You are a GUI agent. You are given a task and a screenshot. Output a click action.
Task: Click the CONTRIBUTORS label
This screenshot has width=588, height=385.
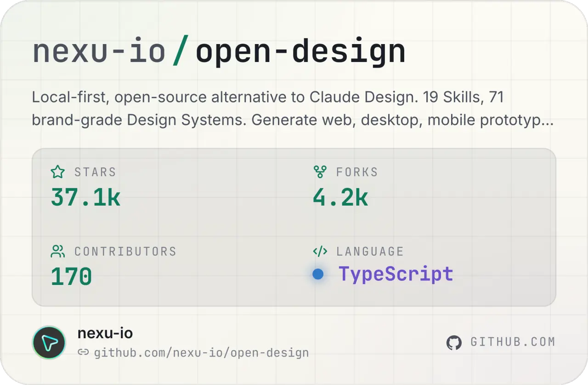pos(125,251)
